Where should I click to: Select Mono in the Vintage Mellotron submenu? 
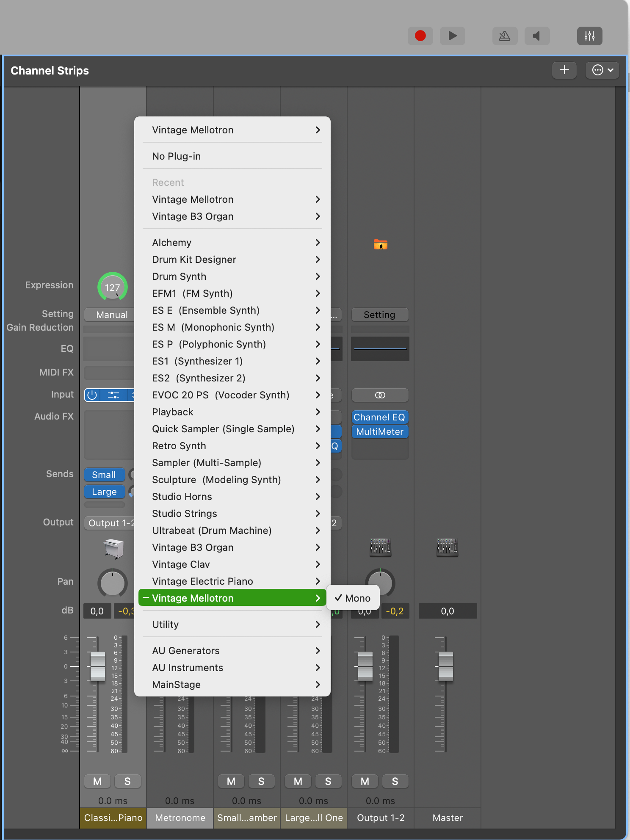[x=353, y=598]
